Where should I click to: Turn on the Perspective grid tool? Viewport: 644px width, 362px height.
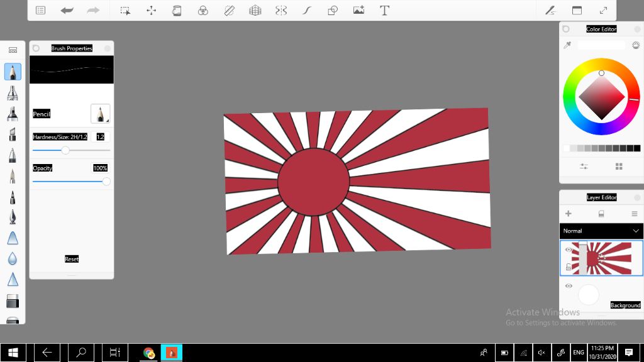click(255, 10)
